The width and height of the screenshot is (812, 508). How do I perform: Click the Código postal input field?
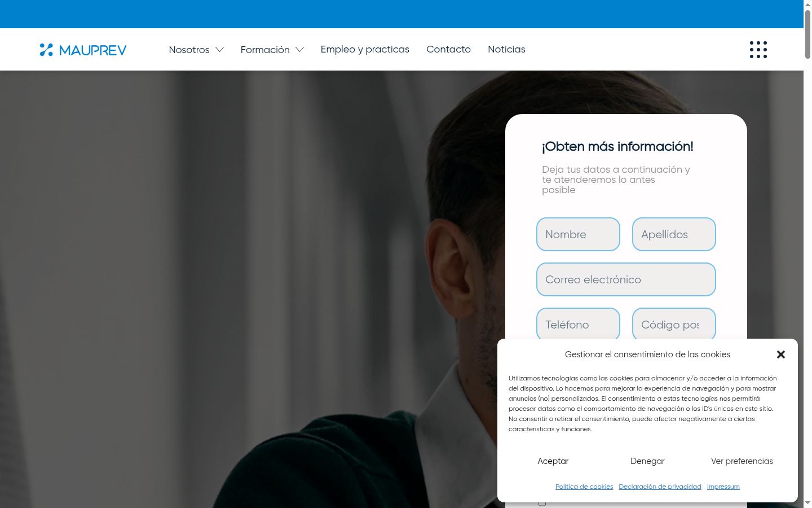674,323
